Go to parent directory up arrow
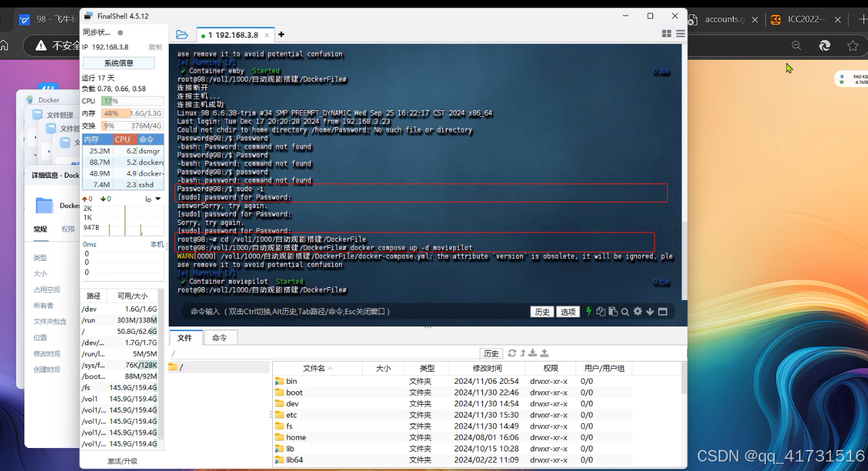Viewport: 868px width, 471px height. coord(523,353)
